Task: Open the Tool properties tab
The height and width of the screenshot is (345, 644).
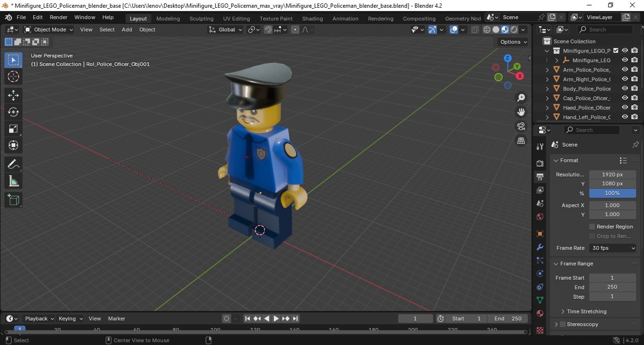Action: point(540,146)
